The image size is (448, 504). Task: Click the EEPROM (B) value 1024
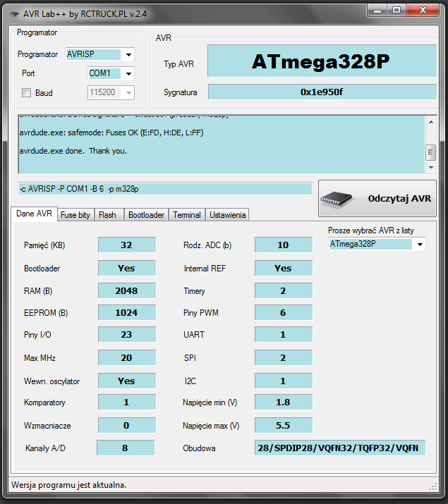(127, 312)
